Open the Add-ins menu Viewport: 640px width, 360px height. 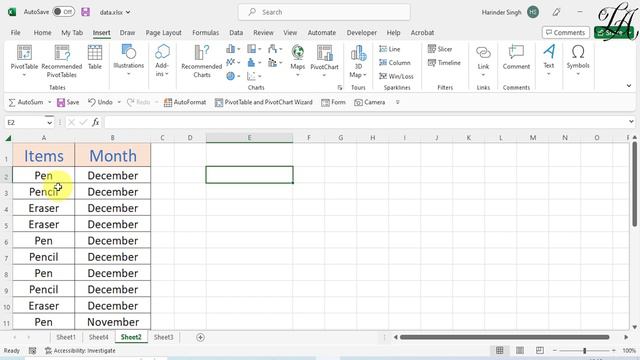coord(162,61)
